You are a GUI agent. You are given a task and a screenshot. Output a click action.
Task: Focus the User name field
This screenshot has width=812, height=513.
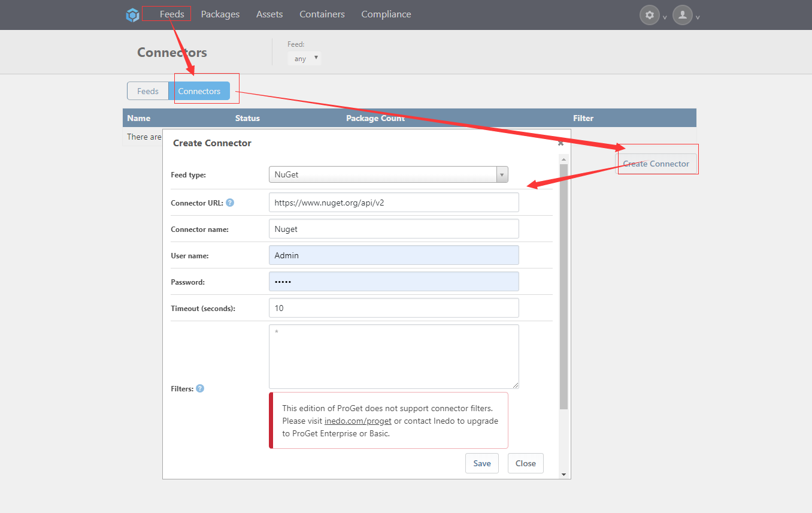point(394,255)
